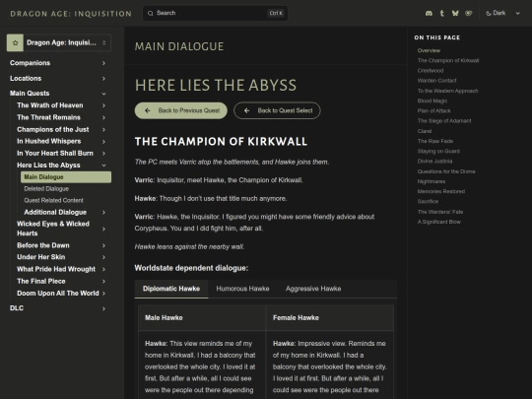
Task: Go back with Back to Previous Quest button
Action: (x=181, y=110)
